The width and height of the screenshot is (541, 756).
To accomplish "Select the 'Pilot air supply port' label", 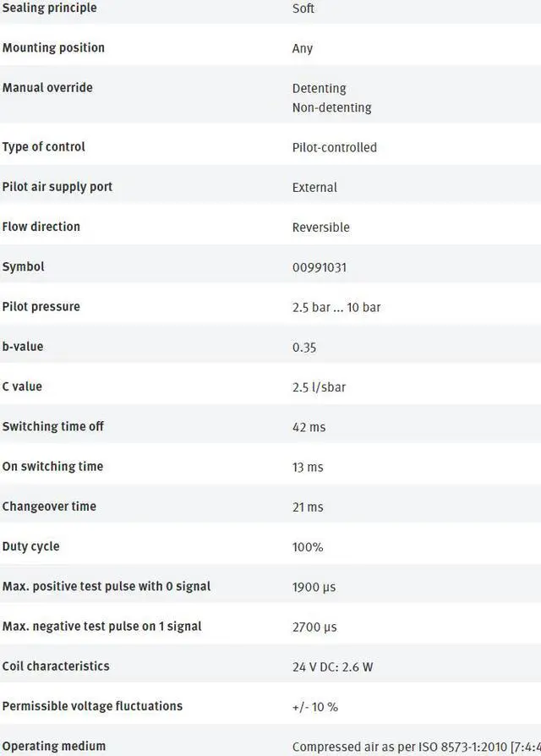I will (57, 186).
